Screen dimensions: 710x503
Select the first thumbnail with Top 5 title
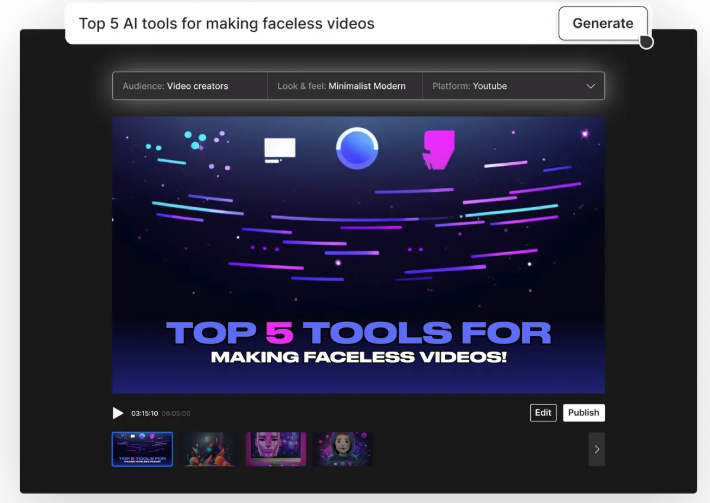pos(142,449)
